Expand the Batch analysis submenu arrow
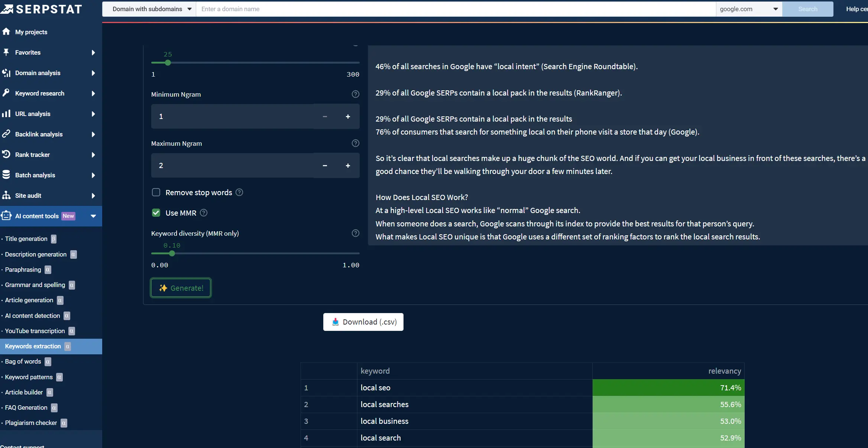This screenshot has height=448, width=868. (x=93, y=175)
